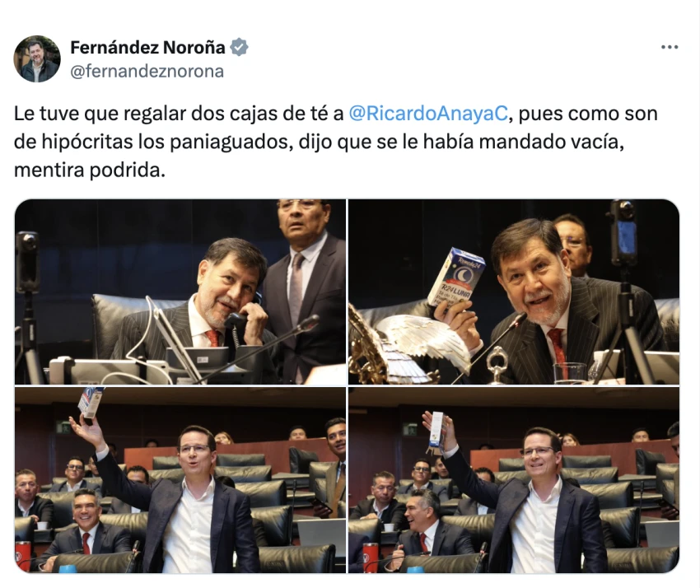The height and width of the screenshot is (588, 700).
Task: Open the top-left photo with telephone
Action: [180, 292]
